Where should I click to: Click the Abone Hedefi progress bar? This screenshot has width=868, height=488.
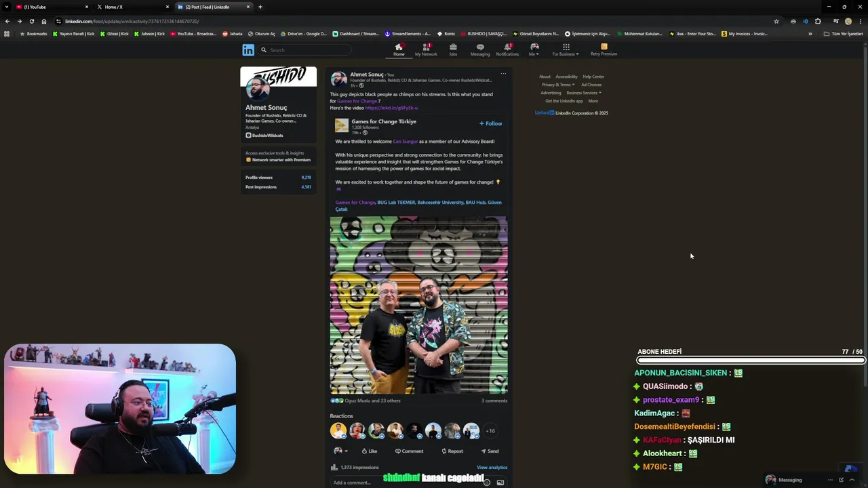pyautogui.click(x=751, y=360)
